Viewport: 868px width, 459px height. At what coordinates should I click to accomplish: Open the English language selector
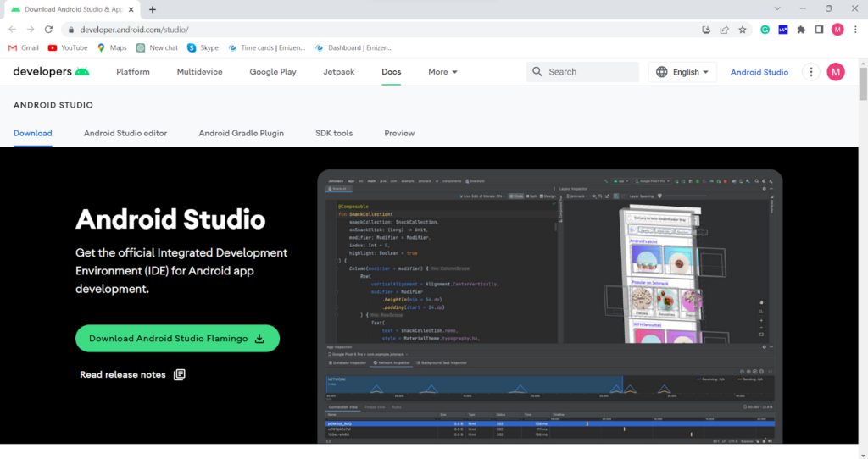point(682,72)
